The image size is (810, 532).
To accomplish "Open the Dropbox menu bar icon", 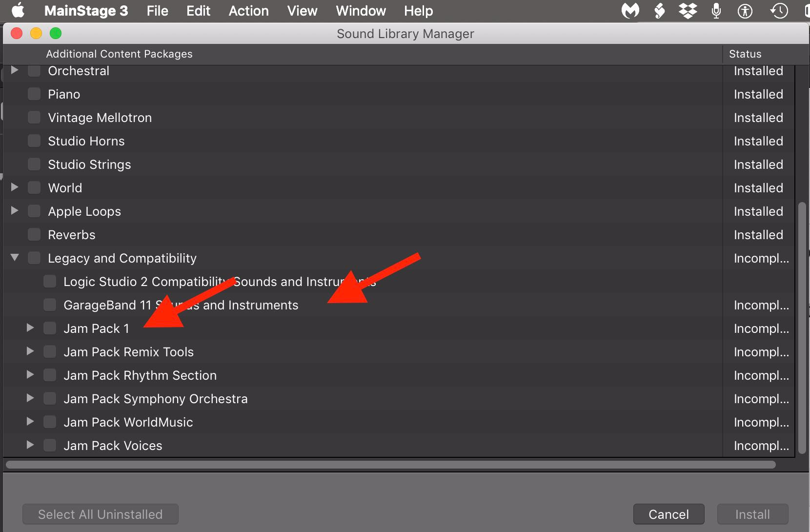I will pos(688,11).
